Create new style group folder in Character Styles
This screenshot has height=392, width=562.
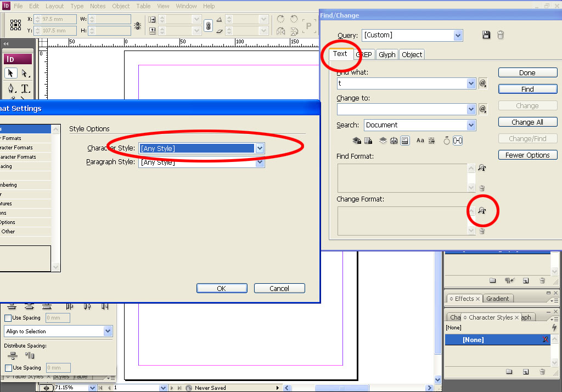(x=509, y=372)
